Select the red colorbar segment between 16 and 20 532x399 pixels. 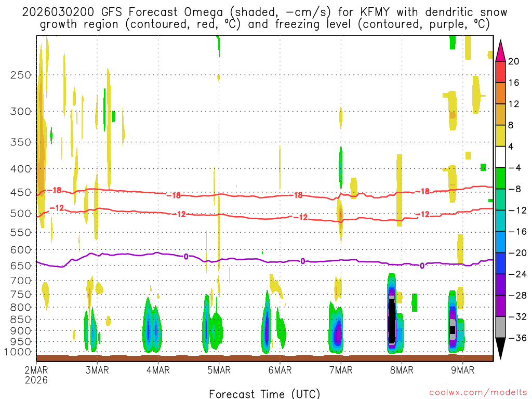click(x=501, y=72)
